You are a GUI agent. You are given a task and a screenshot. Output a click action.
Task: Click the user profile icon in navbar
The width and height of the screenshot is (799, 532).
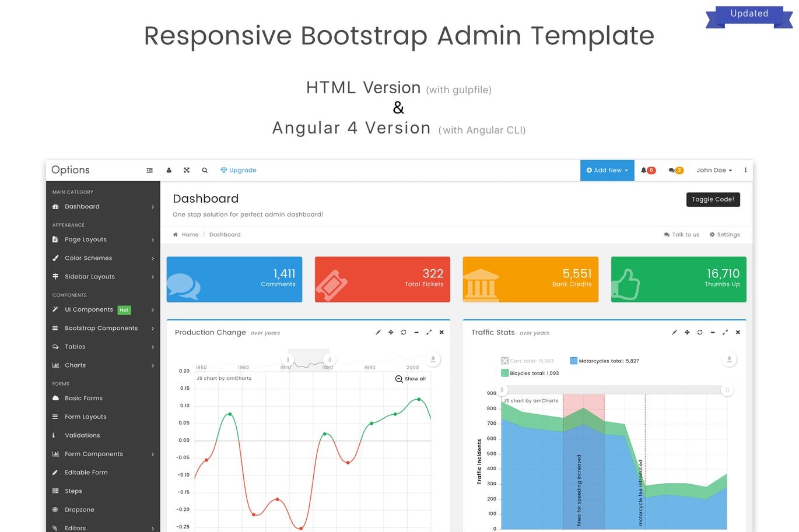tap(169, 170)
